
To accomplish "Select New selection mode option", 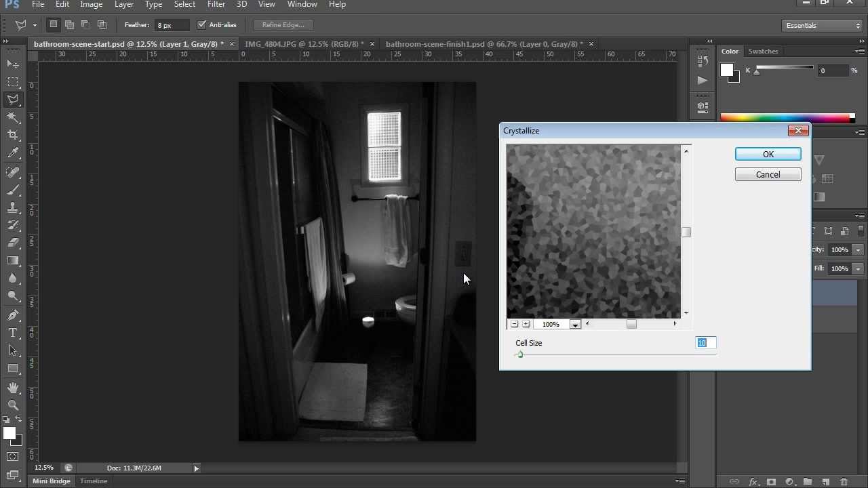I will [x=54, y=25].
